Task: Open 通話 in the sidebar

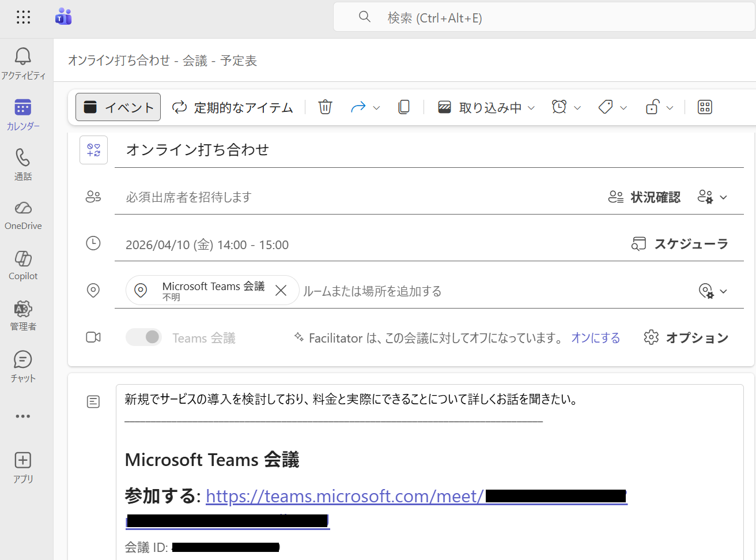Action: 23,164
